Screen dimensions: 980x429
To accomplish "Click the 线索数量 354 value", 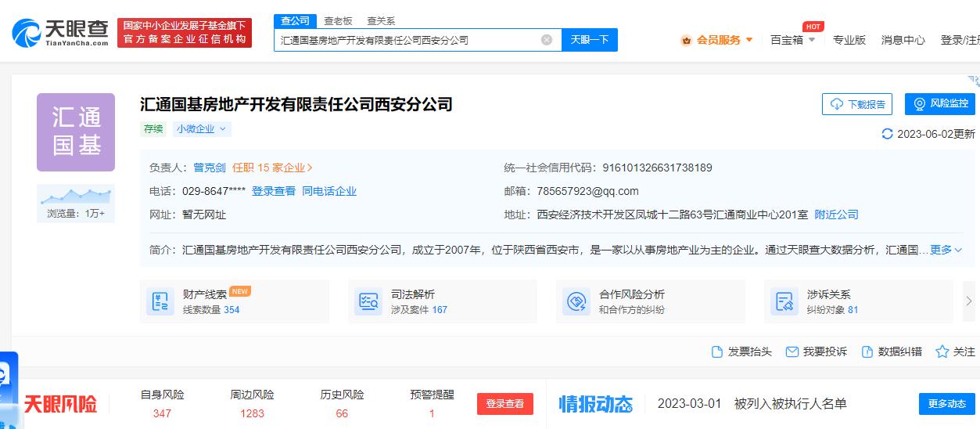I will (232, 310).
